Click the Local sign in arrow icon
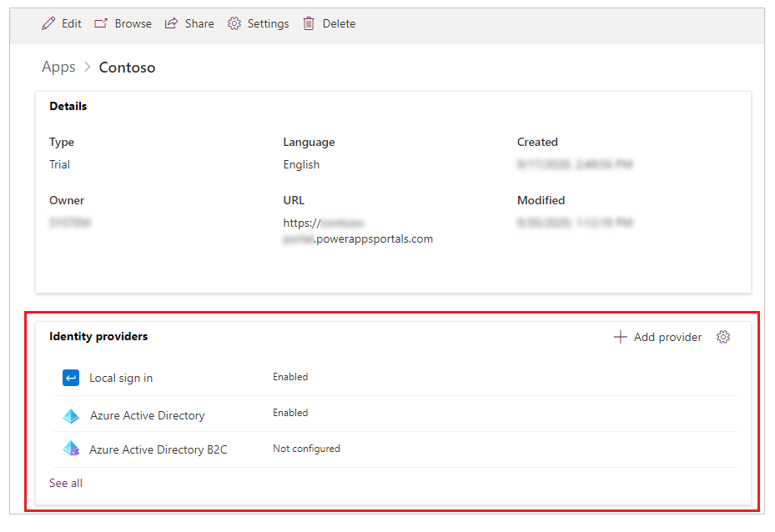Screen dimensions: 775x532 [71, 378]
